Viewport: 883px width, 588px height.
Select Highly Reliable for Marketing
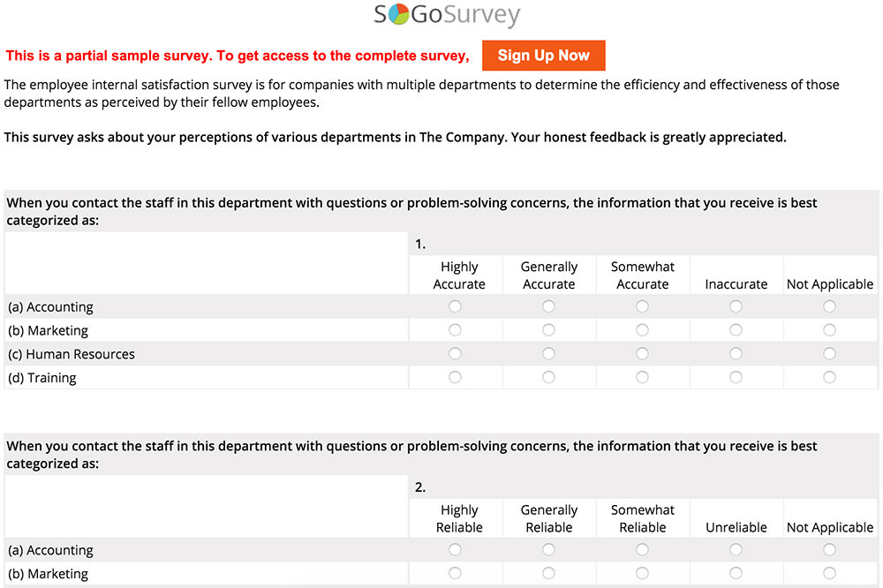(x=455, y=573)
